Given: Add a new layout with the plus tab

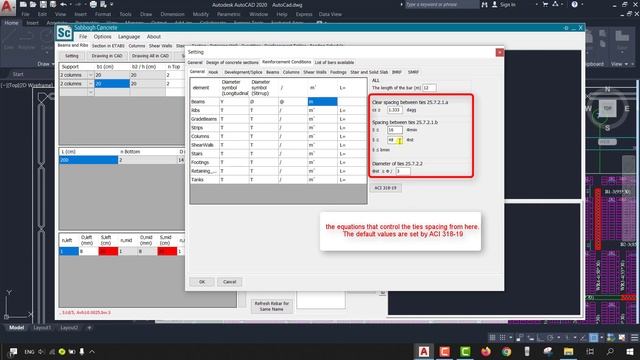Looking at the screenshot, I should (x=89, y=327).
